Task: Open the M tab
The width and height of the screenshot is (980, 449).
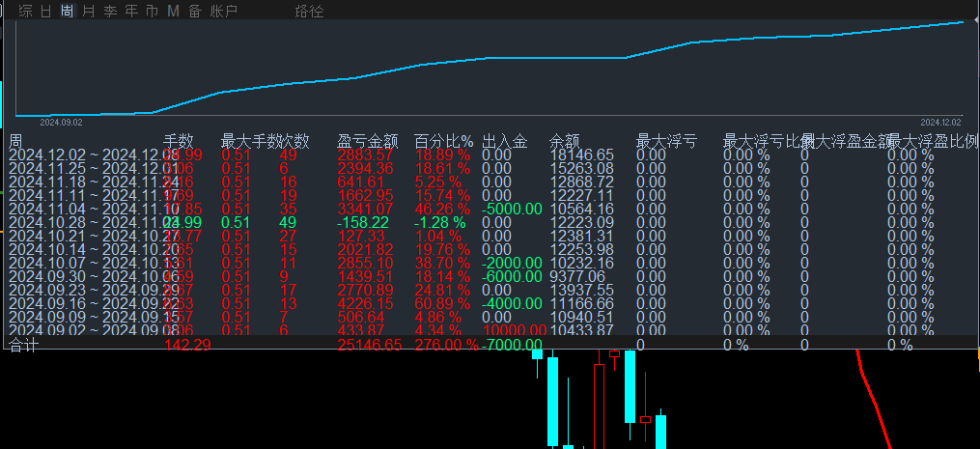Action: 173,11
